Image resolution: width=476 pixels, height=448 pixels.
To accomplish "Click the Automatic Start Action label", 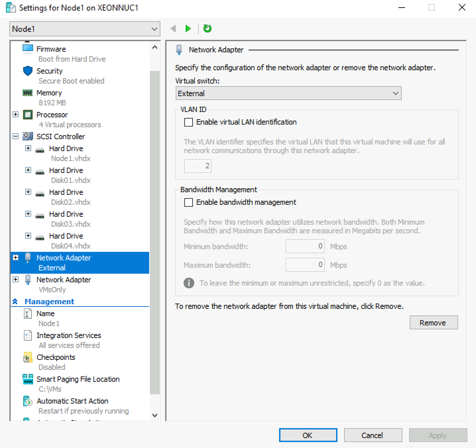I will tap(73, 401).
